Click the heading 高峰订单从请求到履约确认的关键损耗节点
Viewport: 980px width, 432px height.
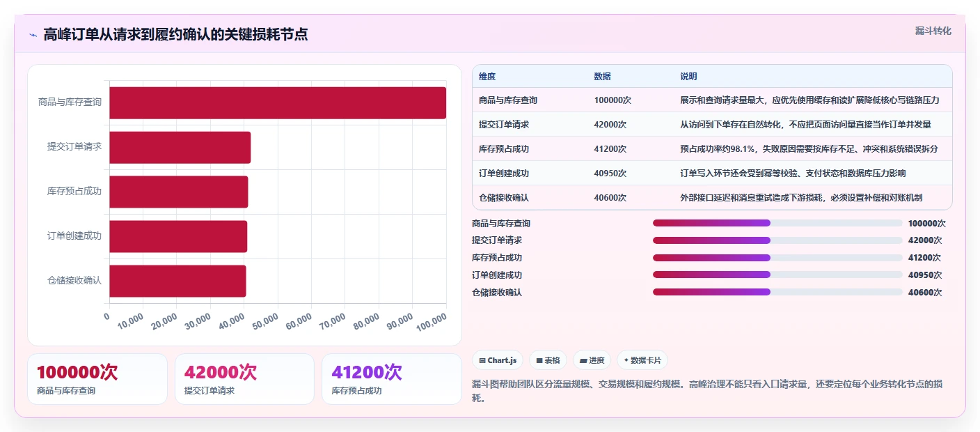click(175, 34)
